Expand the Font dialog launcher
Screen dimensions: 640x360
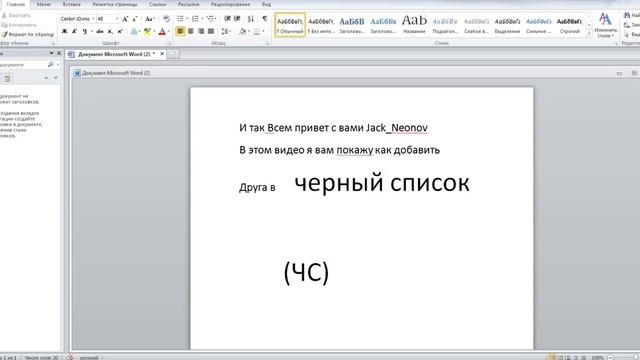coord(169,43)
